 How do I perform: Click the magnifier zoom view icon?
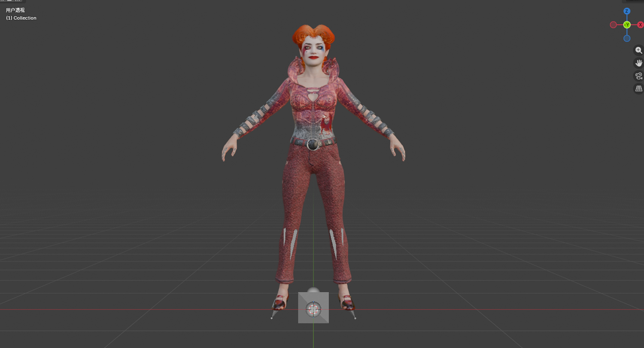(x=639, y=50)
